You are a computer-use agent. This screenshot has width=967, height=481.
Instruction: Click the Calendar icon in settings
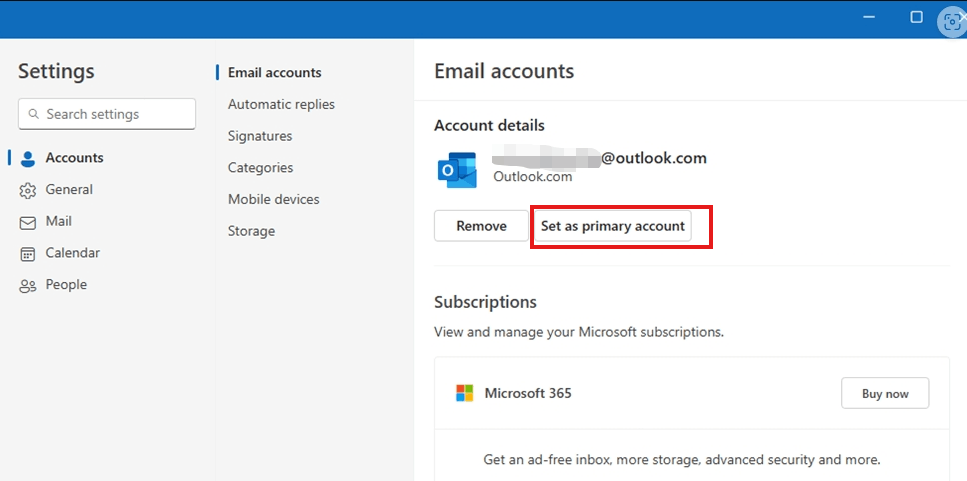point(28,253)
